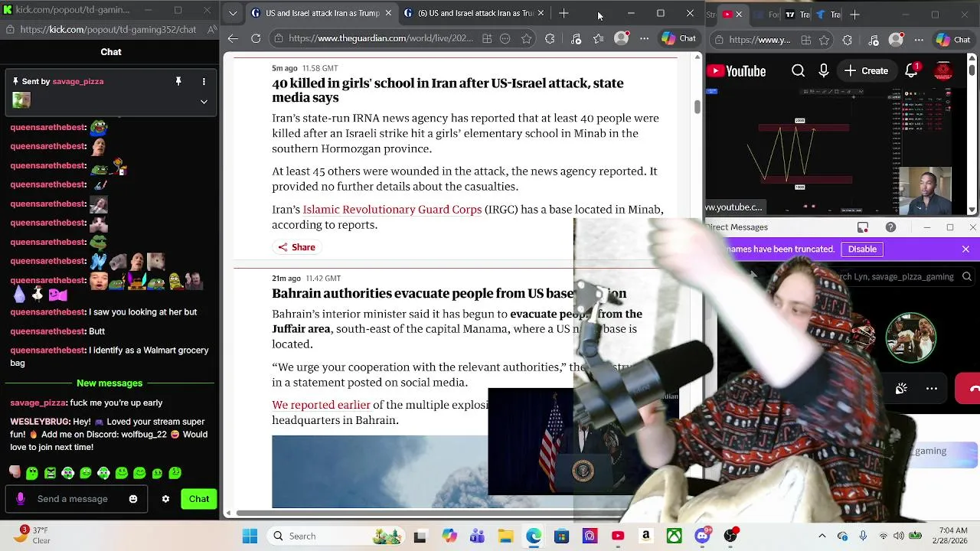Go back in Guardian browser window
This screenshot has height=551, width=980.
coord(234,38)
